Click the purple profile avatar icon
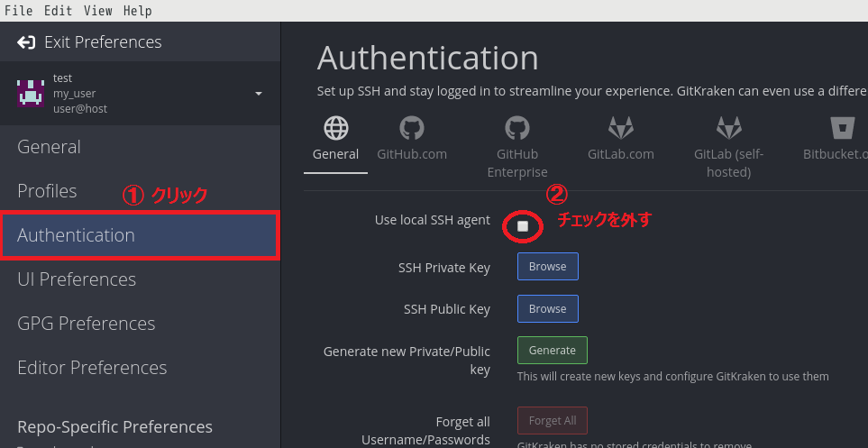The width and height of the screenshot is (868, 448). click(x=31, y=93)
